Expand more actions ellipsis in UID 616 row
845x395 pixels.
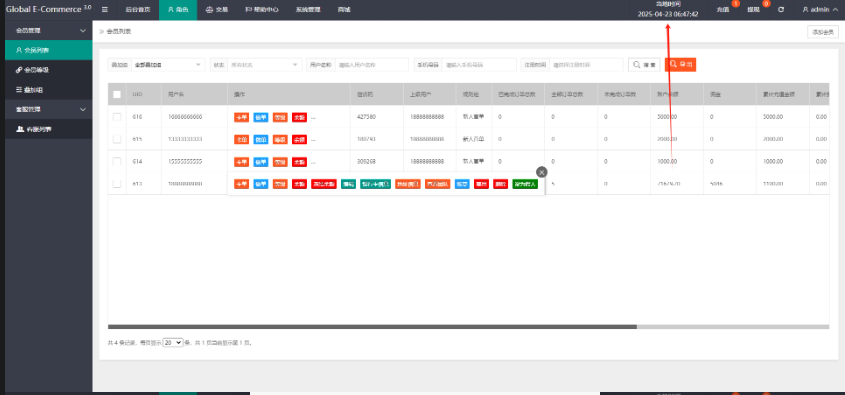[314, 117]
